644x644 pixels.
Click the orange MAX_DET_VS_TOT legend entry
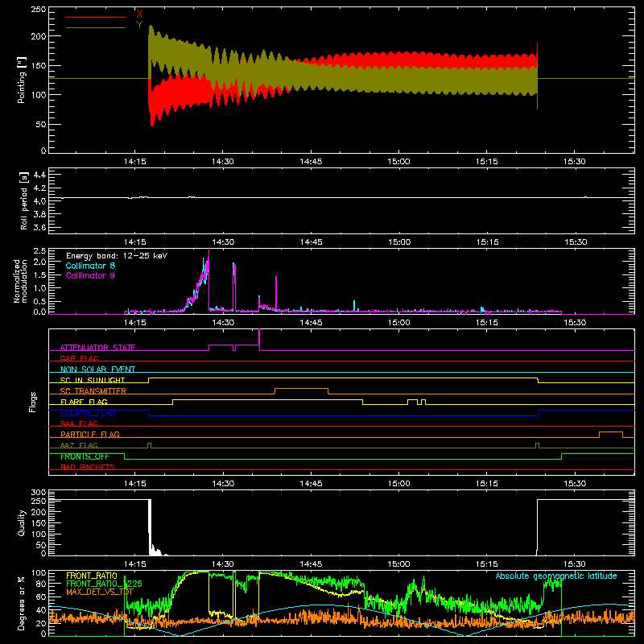coord(100,592)
